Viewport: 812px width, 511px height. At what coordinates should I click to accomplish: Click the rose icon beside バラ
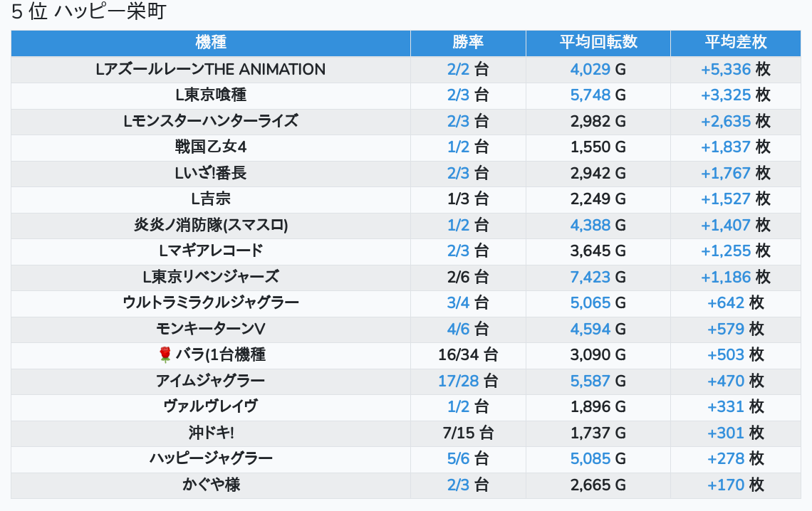(x=165, y=354)
